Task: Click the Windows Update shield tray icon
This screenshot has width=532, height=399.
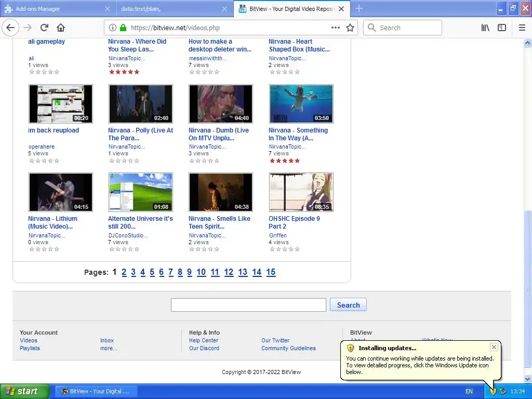Action: (x=493, y=391)
